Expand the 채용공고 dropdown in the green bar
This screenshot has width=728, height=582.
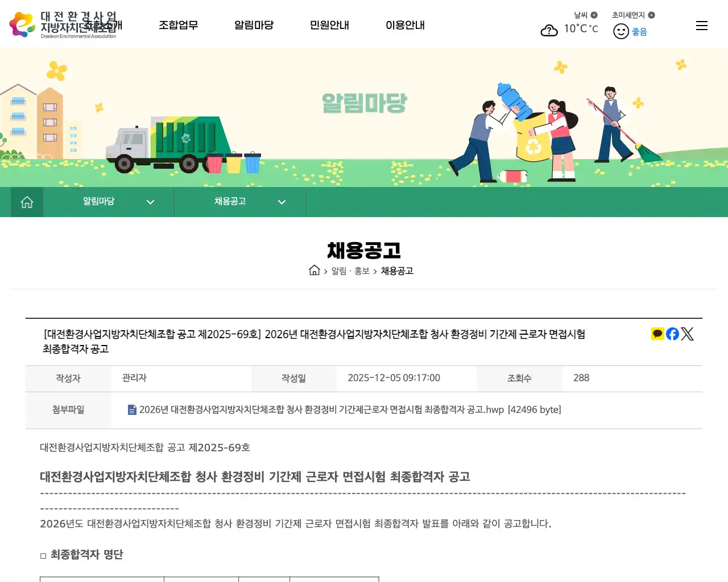(281, 202)
